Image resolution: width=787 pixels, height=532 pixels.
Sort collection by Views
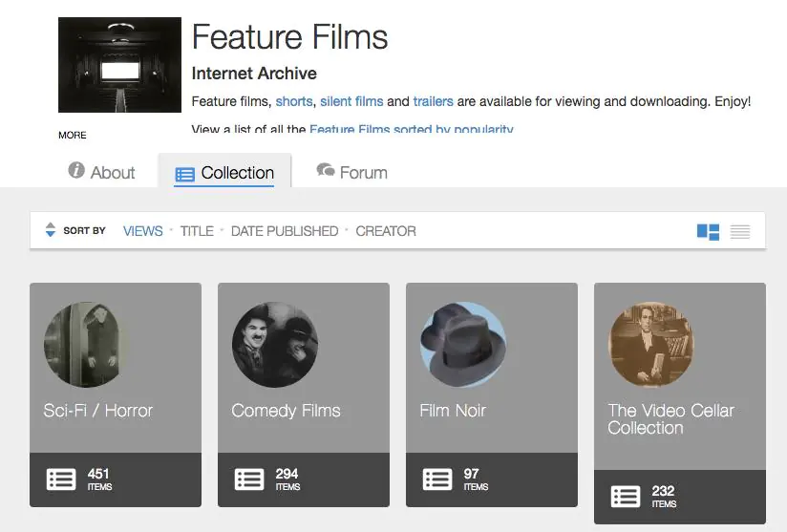tap(143, 231)
